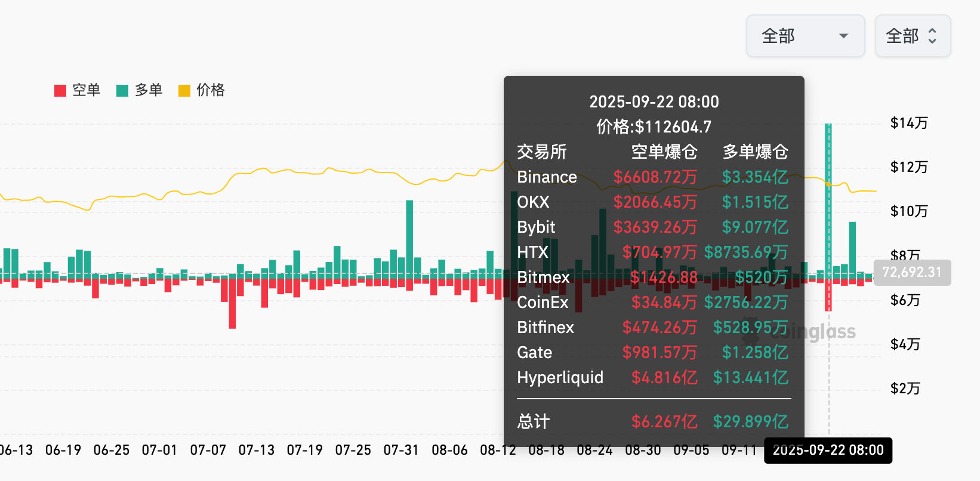
Task: Click the 空单爆仓 column header in tooltip
Action: click(664, 152)
